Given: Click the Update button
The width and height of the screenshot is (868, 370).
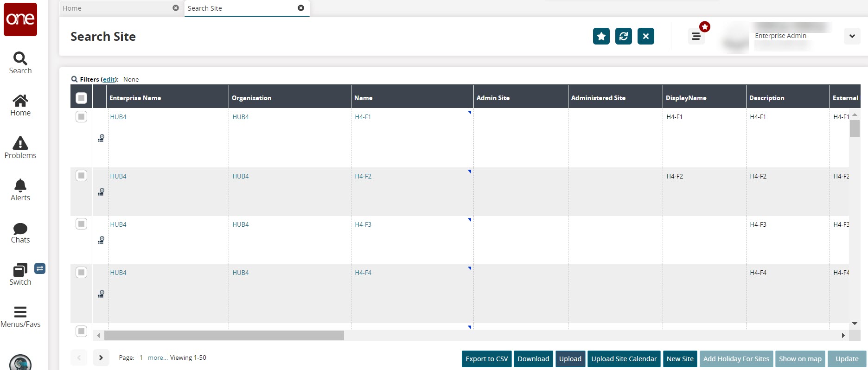Looking at the screenshot, I should [x=847, y=359].
